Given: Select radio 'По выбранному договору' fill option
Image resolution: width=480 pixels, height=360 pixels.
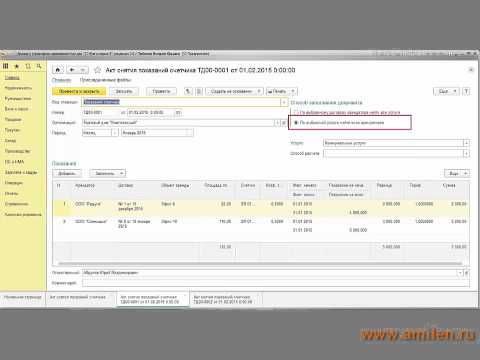Looking at the screenshot, I should coord(295,113).
